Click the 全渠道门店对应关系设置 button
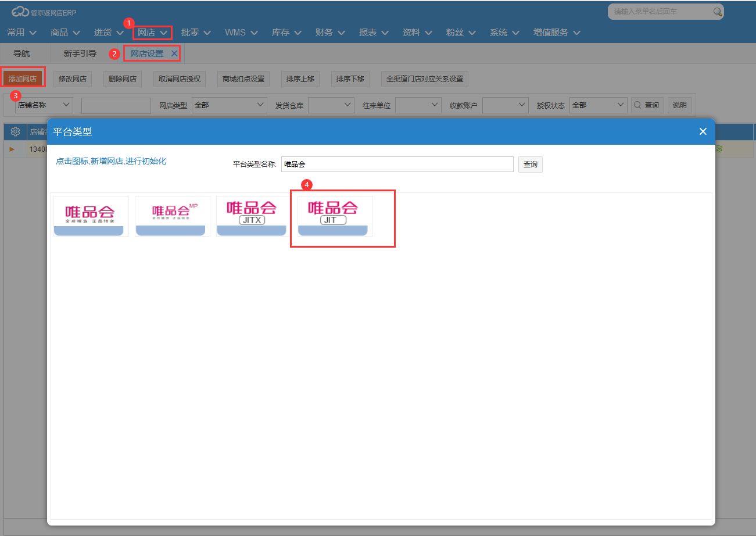This screenshot has width=756, height=536. pos(425,79)
